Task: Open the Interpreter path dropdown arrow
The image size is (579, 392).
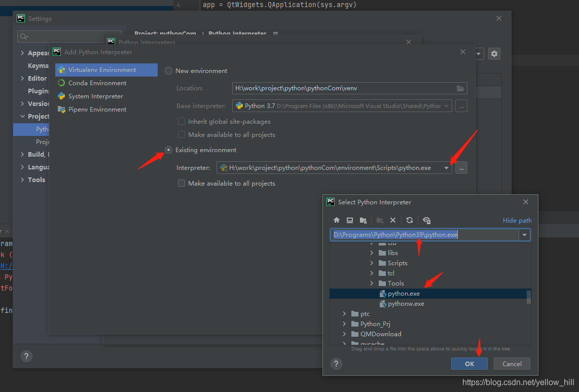Action: pyautogui.click(x=445, y=167)
